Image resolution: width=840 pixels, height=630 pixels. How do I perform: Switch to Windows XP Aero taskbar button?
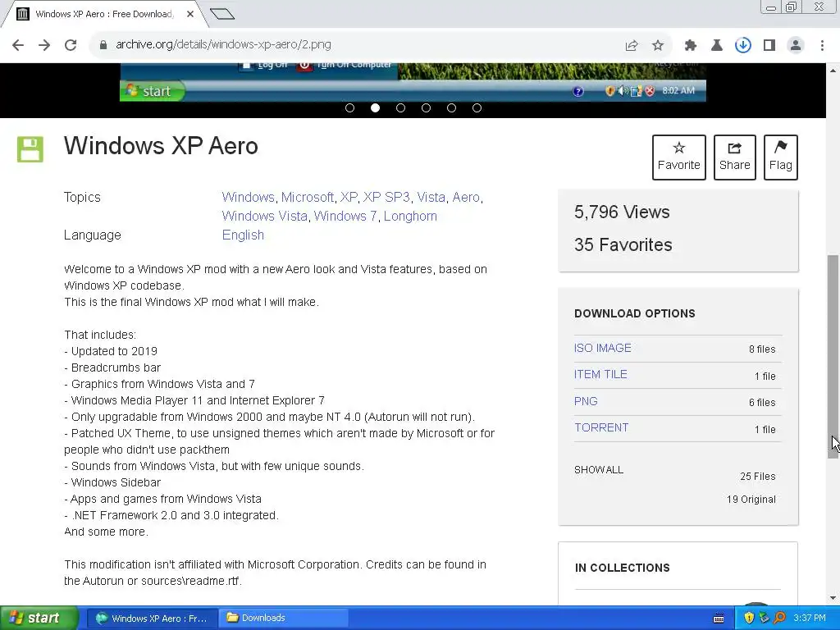point(152,619)
